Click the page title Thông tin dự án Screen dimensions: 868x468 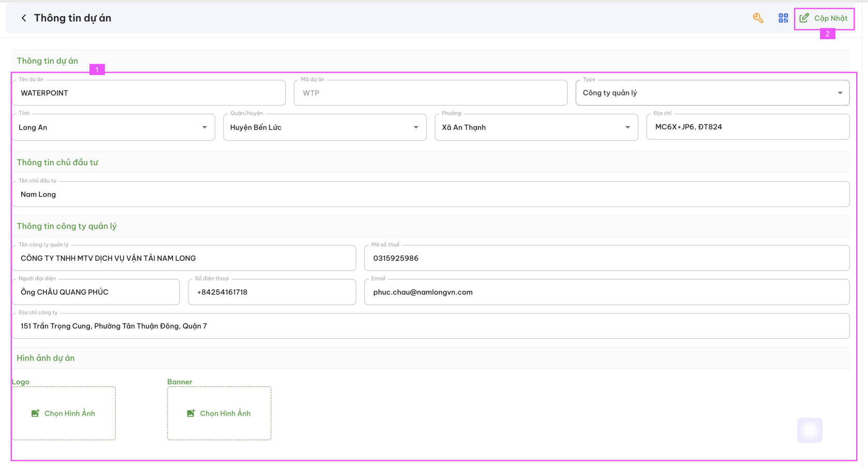72,18
